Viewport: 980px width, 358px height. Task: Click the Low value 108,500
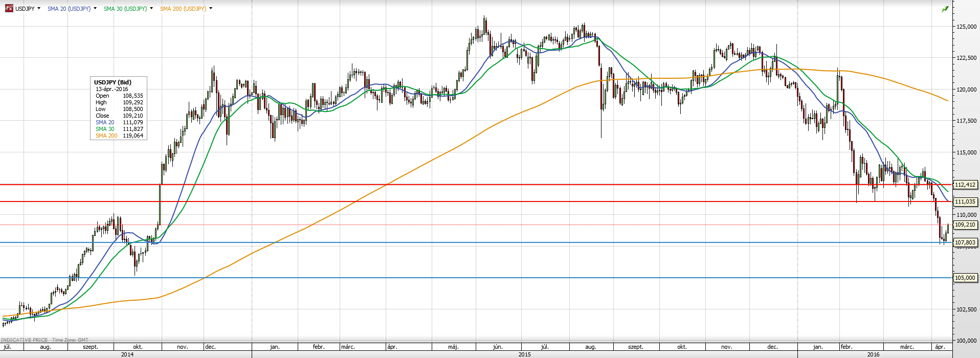point(133,109)
